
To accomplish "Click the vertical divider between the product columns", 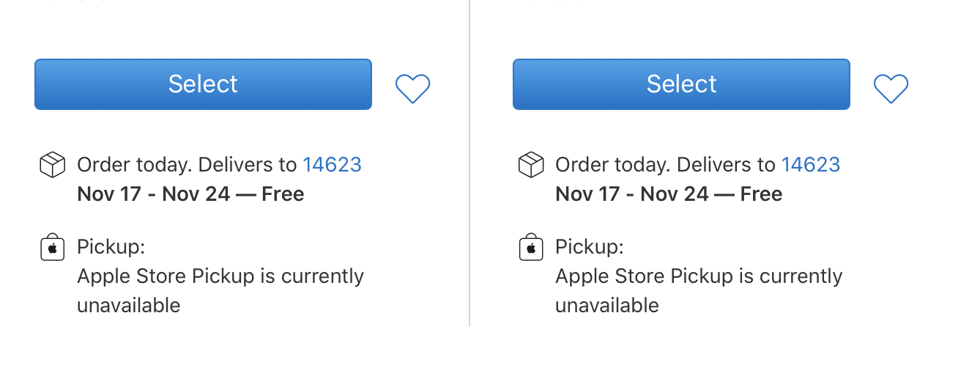I will click(x=469, y=183).
